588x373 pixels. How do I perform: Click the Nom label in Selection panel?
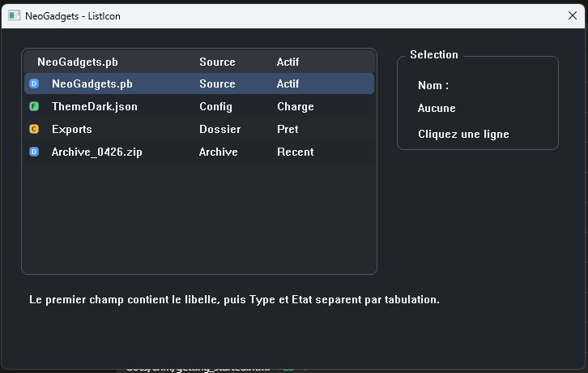pyautogui.click(x=432, y=85)
